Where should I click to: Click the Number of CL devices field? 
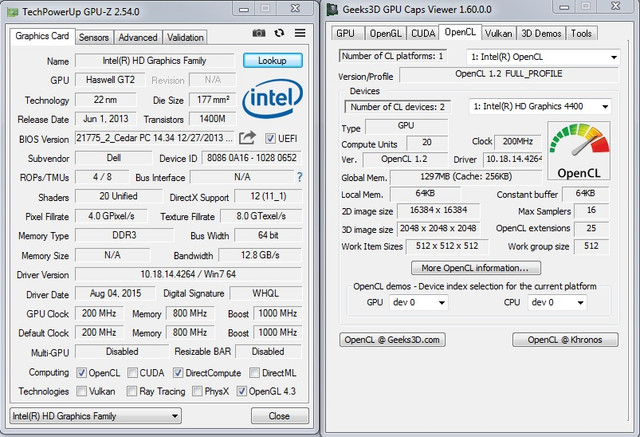[398, 107]
